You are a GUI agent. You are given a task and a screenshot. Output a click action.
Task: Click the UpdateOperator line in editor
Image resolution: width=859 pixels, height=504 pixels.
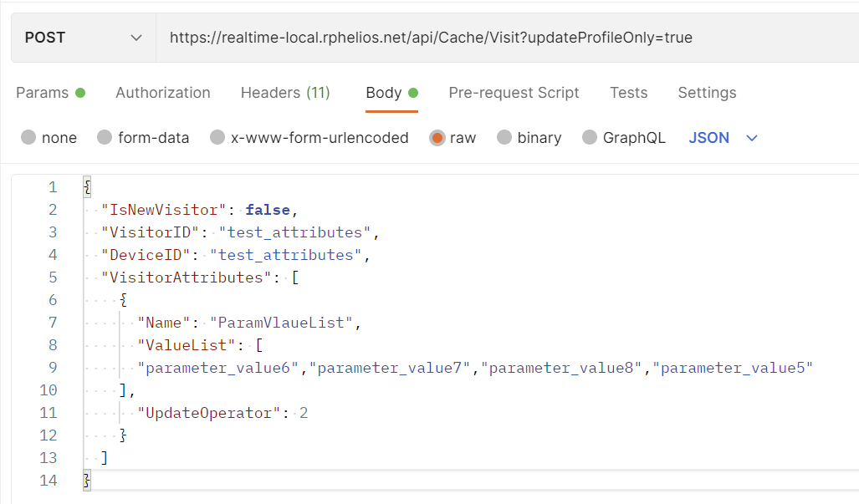[x=222, y=413]
